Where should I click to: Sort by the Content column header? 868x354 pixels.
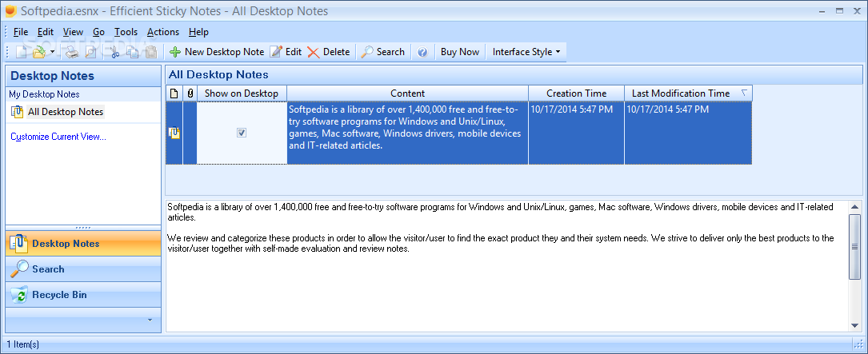[x=407, y=93]
